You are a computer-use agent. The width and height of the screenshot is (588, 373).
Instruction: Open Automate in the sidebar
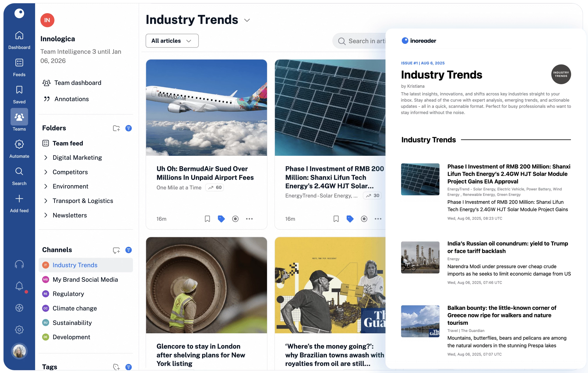tap(19, 149)
